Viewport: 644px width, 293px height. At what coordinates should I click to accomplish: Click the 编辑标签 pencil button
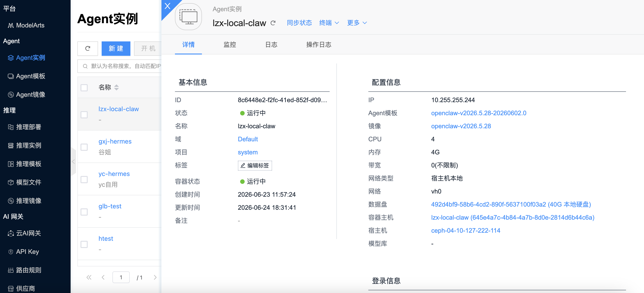tap(255, 165)
